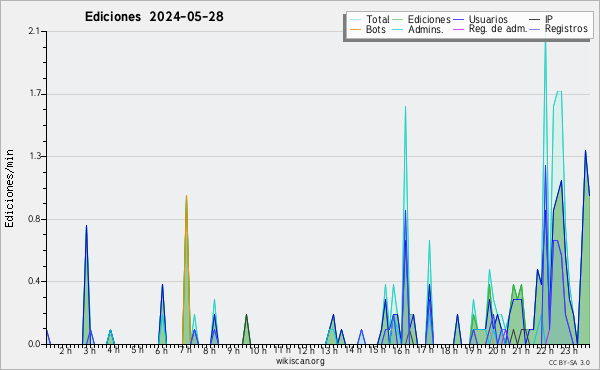This screenshot has width=600, height=370.
Task: Click the Reg. de adm. legend label
Action: click(x=498, y=29)
